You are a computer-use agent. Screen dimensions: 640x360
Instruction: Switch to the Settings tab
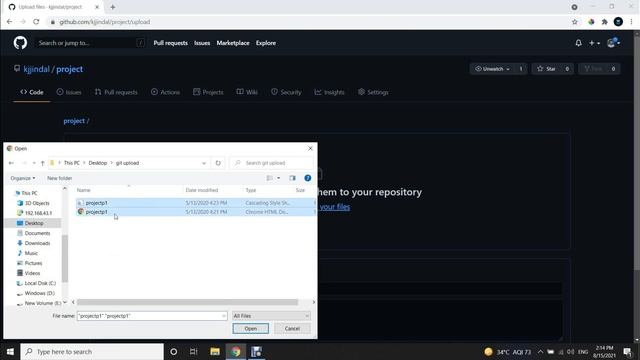(373, 92)
